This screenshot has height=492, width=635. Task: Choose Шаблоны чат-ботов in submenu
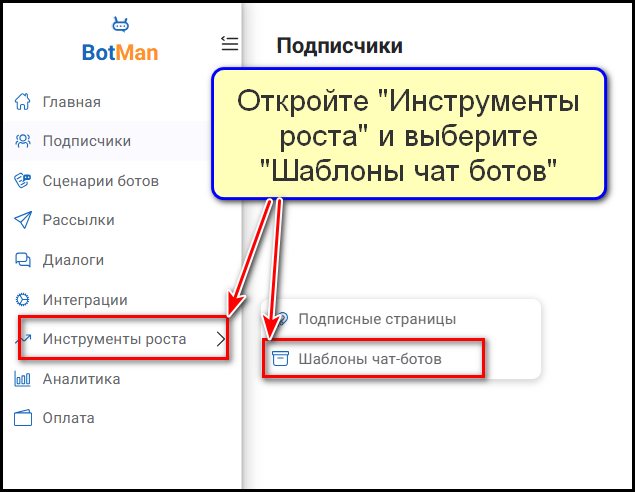click(x=370, y=359)
